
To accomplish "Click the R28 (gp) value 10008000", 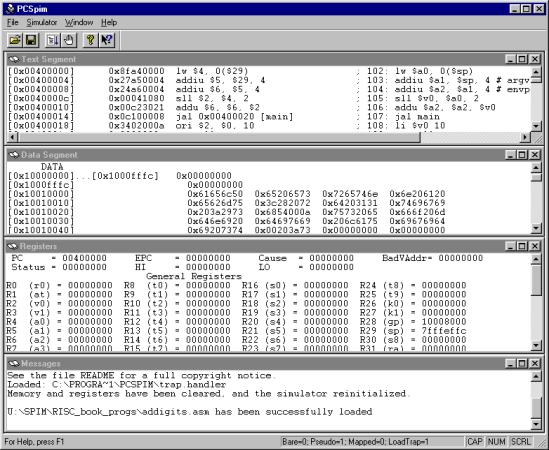I will point(444,322).
